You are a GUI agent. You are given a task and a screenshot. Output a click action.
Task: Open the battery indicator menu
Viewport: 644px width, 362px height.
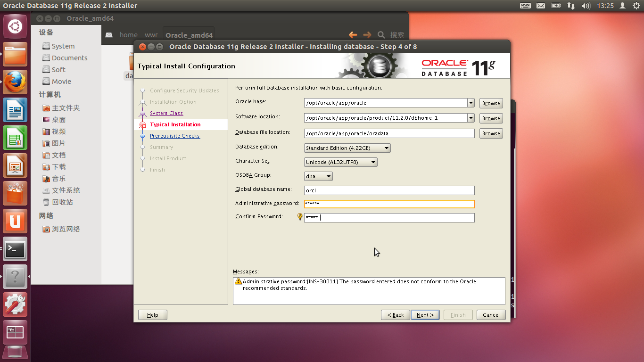point(556,6)
